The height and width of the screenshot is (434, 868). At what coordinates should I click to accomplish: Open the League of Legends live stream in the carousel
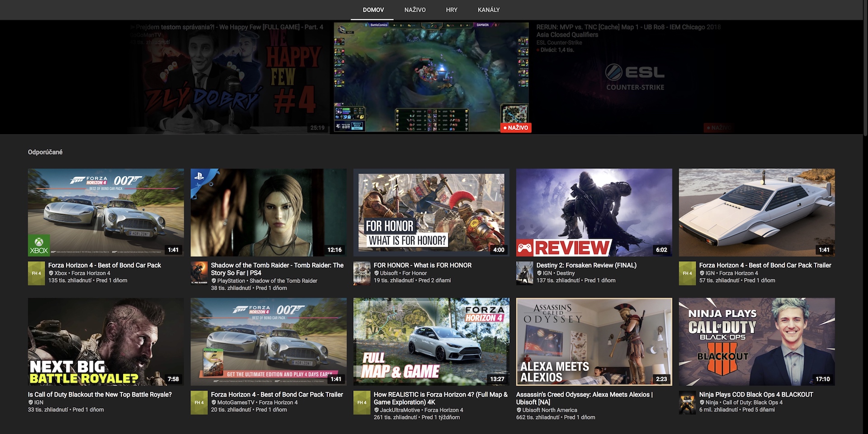coord(432,78)
